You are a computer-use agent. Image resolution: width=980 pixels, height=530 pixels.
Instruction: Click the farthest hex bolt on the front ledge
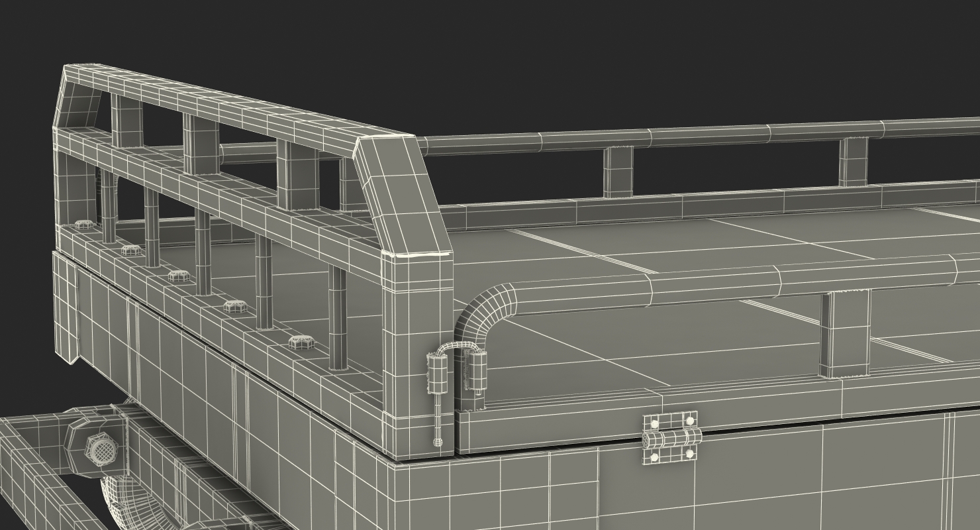[x=84, y=225]
